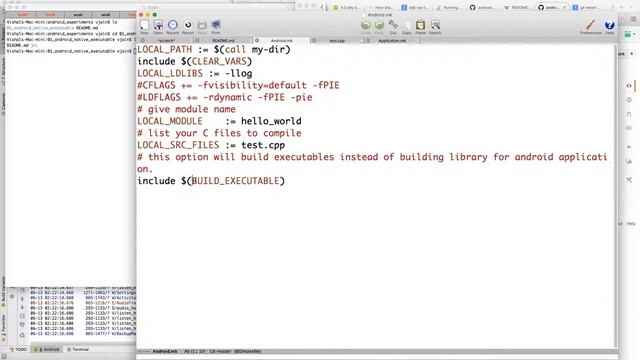This screenshot has height=360, width=640.
Task: Select the browser README tab
Action: pyautogui.click(x=517, y=7)
